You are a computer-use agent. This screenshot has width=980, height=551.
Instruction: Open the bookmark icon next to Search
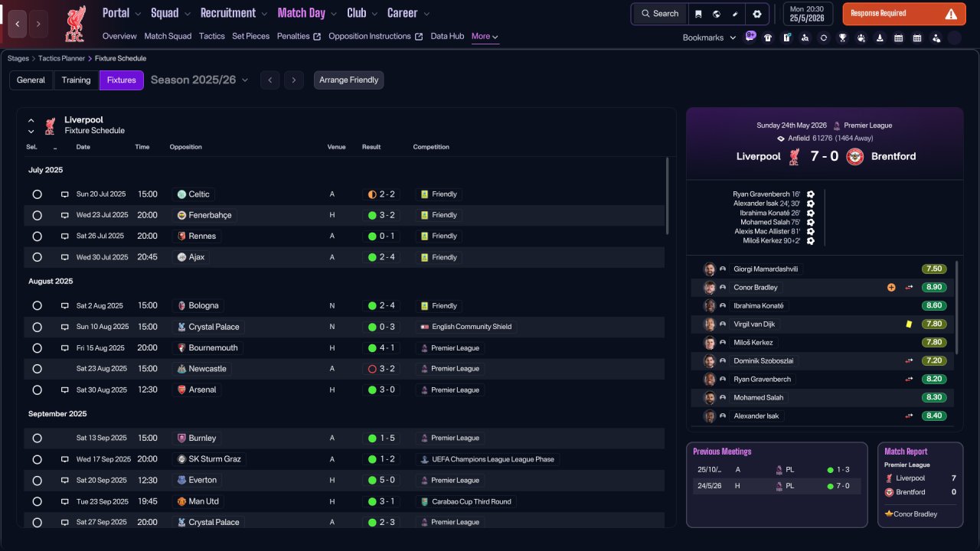click(697, 14)
